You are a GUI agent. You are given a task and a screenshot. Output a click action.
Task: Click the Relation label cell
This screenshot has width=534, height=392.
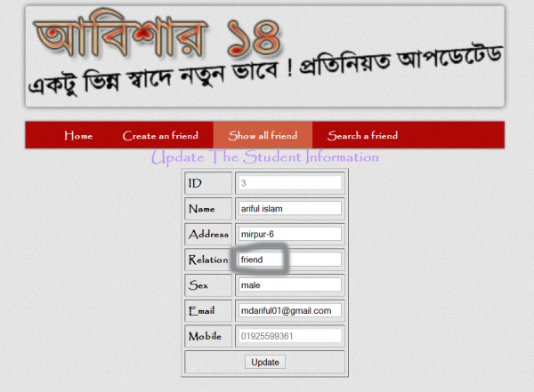pos(208,260)
